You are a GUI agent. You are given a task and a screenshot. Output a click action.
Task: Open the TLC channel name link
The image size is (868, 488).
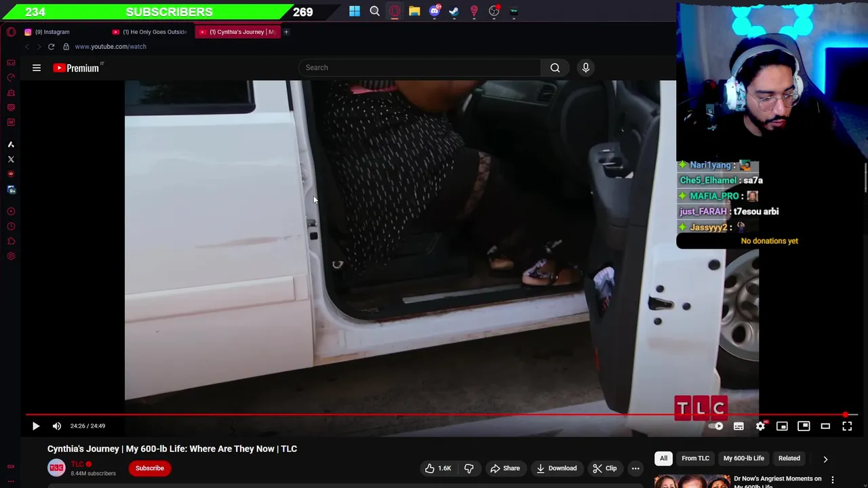[x=77, y=464]
